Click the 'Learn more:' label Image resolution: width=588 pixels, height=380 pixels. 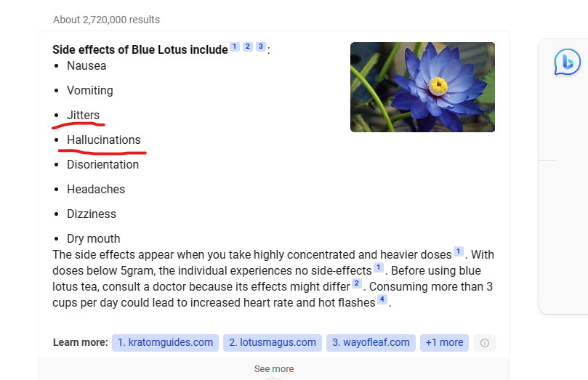80,342
